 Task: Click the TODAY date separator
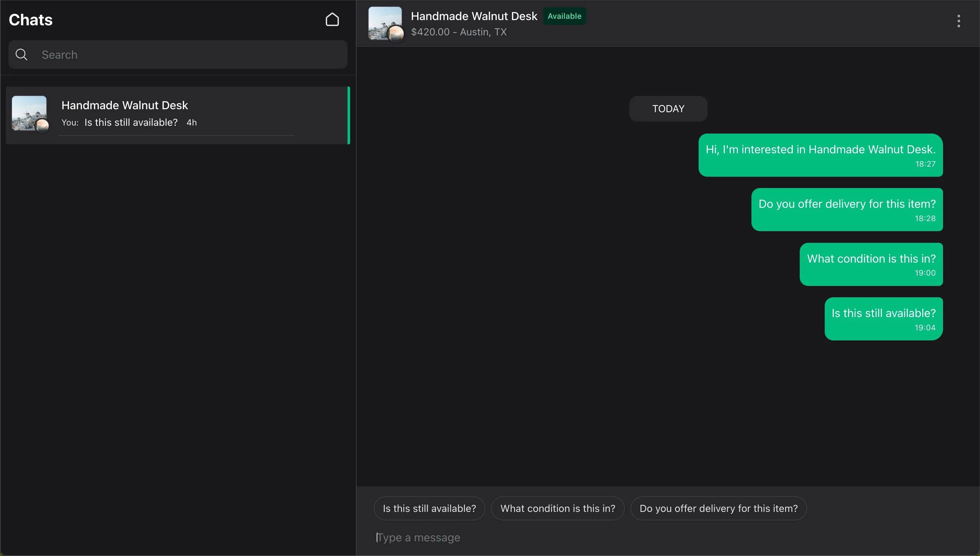pyautogui.click(x=668, y=109)
